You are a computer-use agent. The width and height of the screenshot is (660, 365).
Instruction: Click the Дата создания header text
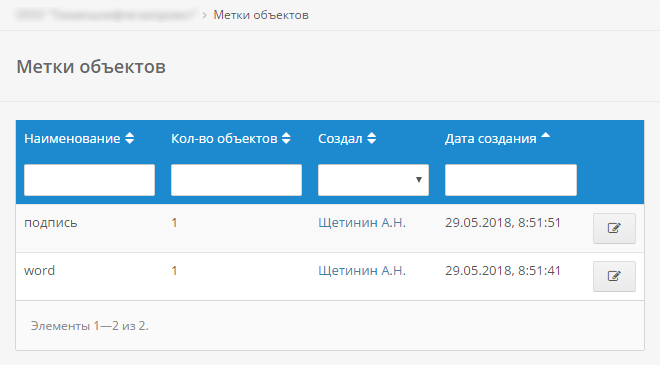point(491,139)
